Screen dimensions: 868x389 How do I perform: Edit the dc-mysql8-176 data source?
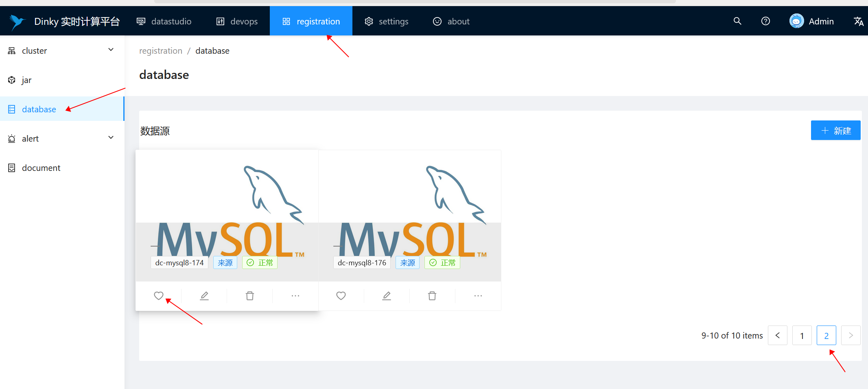[387, 296]
